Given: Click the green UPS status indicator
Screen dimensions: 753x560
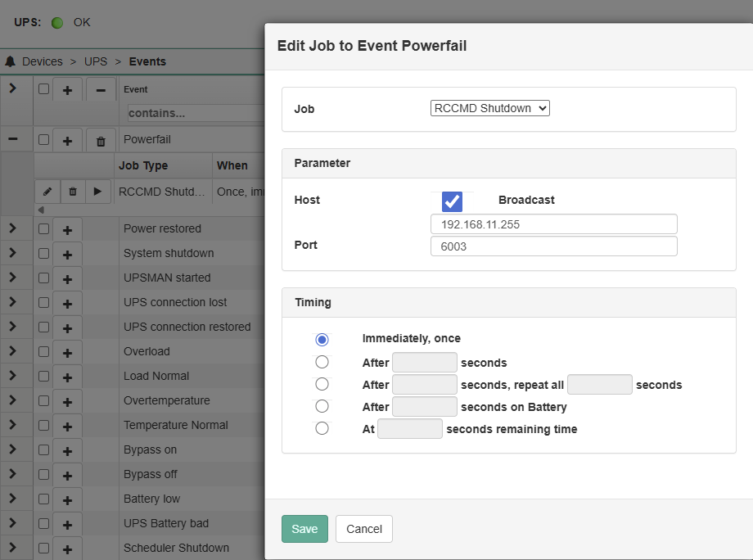Looking at the screenshot, I should tap(57, 23).
